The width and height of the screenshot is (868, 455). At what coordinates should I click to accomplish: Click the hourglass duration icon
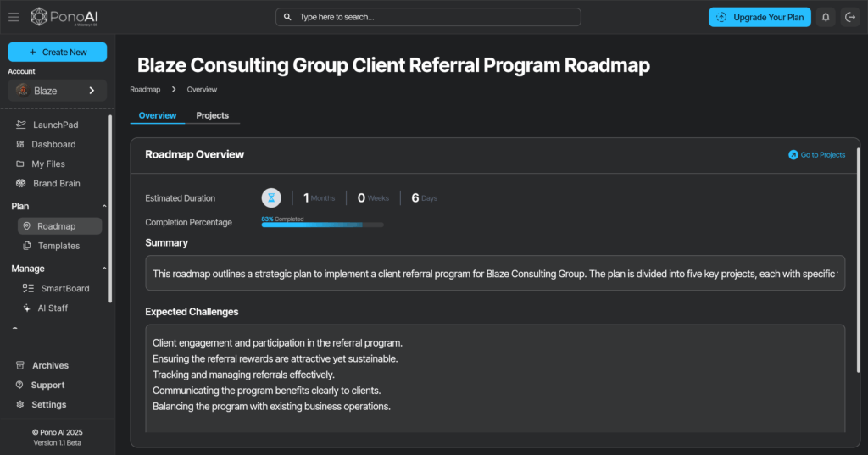[270, 197]
